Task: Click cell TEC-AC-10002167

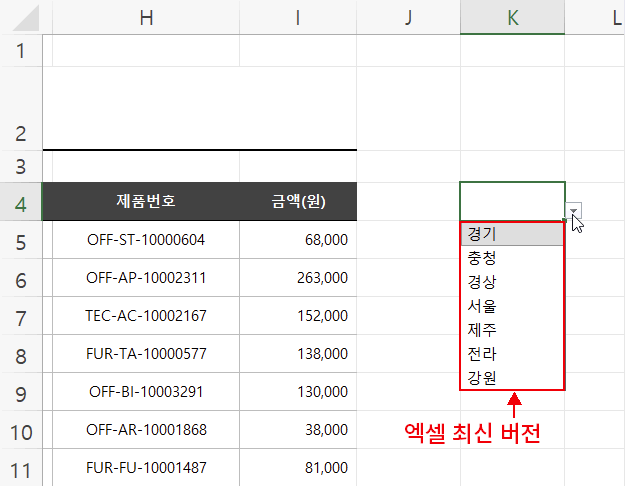Action: 146,315
